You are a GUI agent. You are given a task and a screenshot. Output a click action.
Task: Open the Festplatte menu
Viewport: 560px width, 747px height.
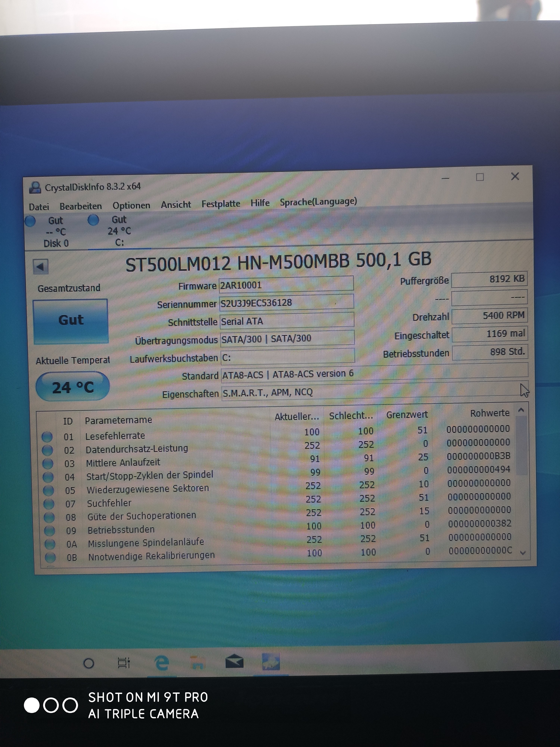[221, 204]
